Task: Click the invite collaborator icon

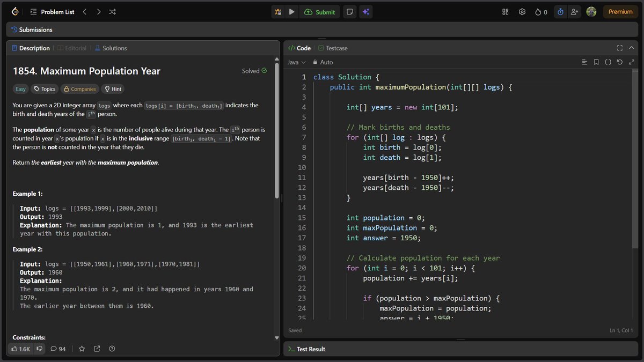Action: [574, 12]
